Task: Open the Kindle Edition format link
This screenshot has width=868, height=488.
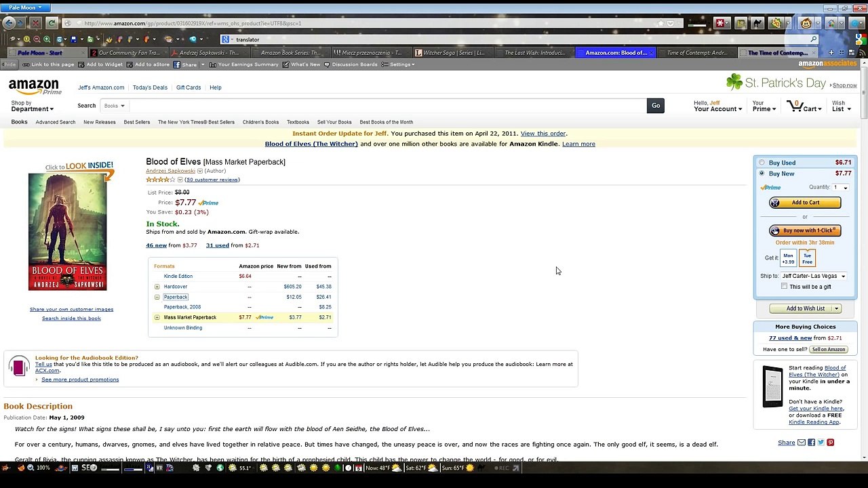Action: pyautogui.click(x=178, y=277)
